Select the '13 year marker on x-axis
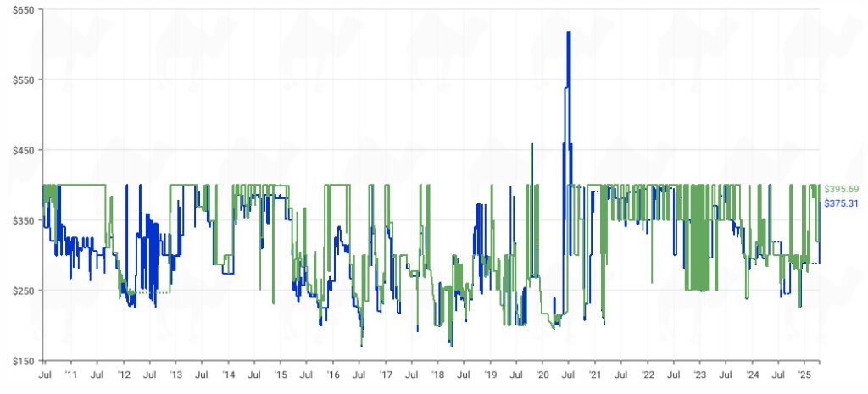Viewport: 868px width, 394px height. pos(175,373)
